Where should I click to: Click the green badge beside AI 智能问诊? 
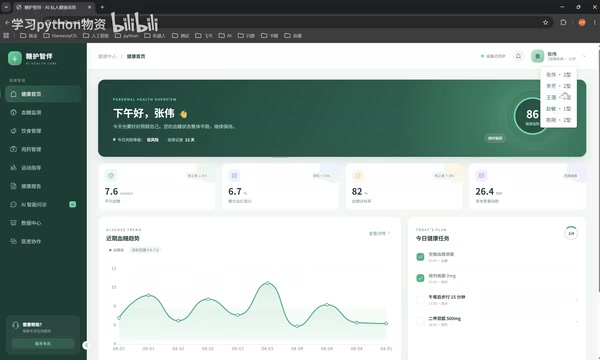(x=72, y=204)
